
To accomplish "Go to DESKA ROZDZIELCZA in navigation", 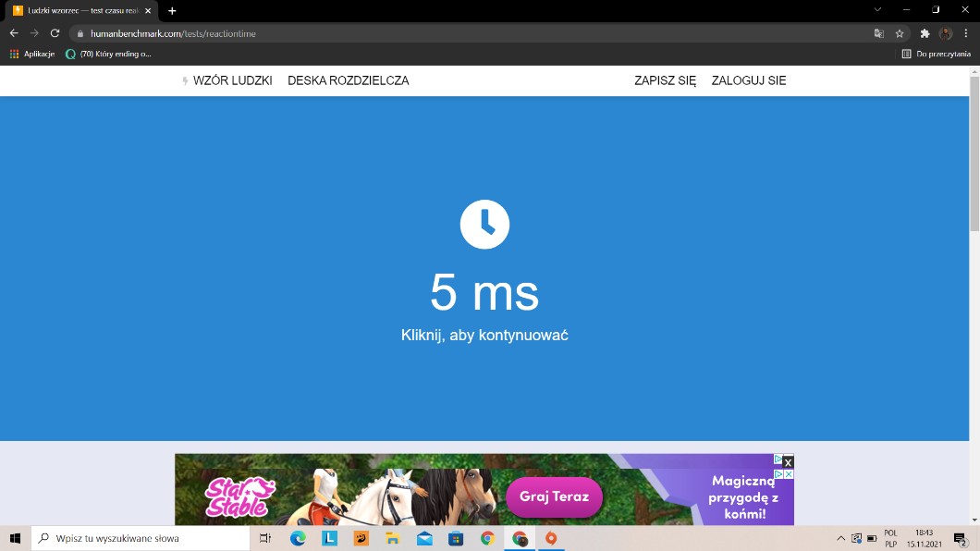I will (x=348, y=80).
